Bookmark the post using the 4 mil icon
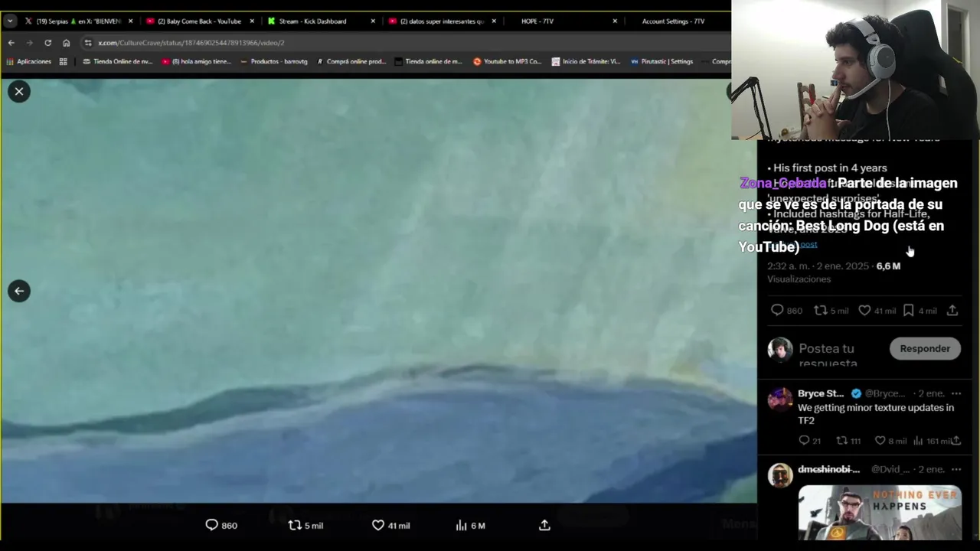 click(920, 310)
